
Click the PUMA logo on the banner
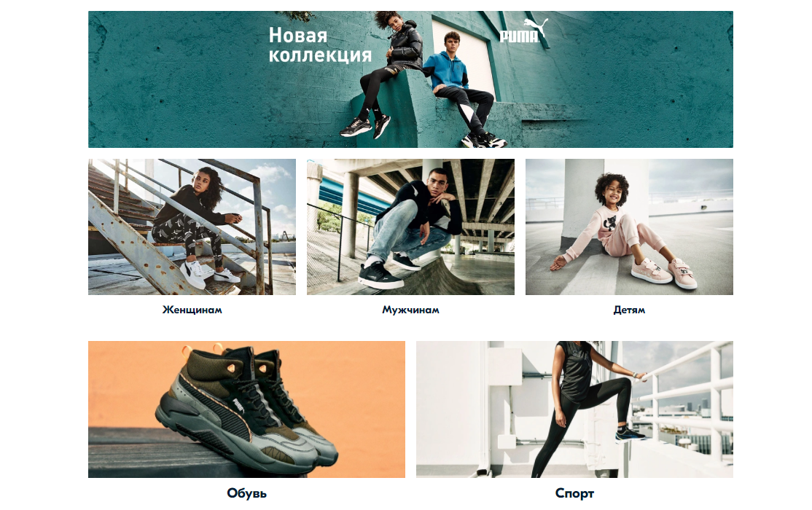point(523,31)
